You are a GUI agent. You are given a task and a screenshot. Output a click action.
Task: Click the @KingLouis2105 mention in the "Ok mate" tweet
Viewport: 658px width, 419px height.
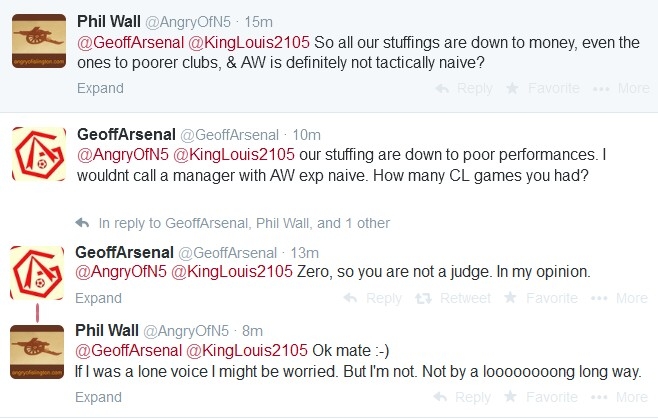(x=241, y=350)
